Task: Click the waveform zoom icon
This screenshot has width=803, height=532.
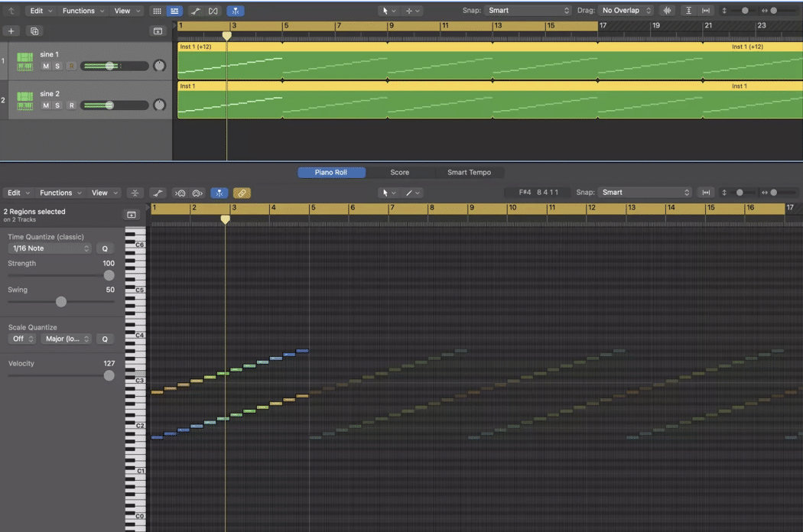Action: [668, 11]
